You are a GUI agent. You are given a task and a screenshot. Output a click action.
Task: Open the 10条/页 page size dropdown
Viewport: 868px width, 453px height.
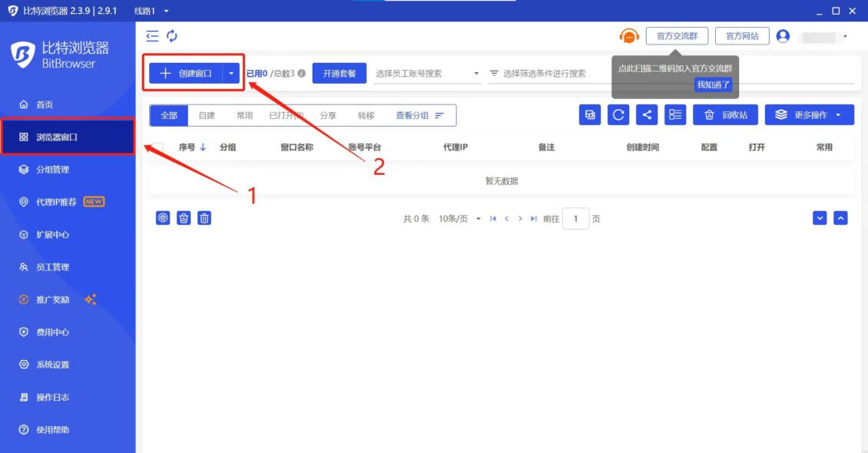459,219
